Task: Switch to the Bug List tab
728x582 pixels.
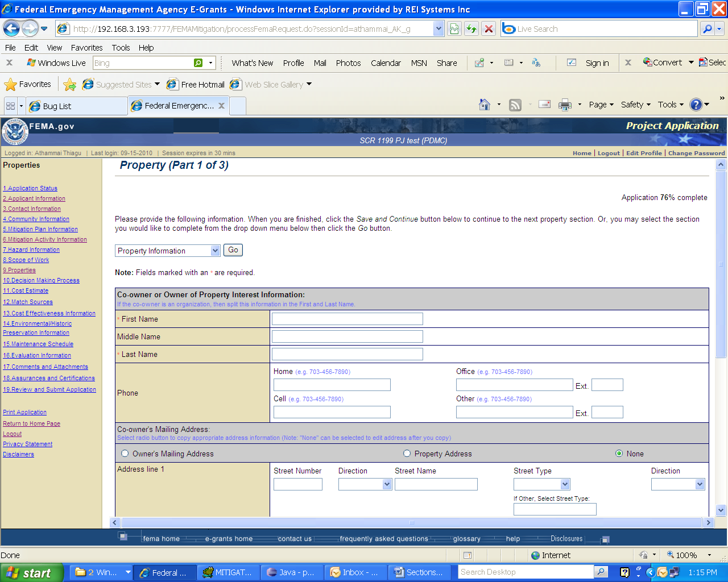Action: pos(76,106)
